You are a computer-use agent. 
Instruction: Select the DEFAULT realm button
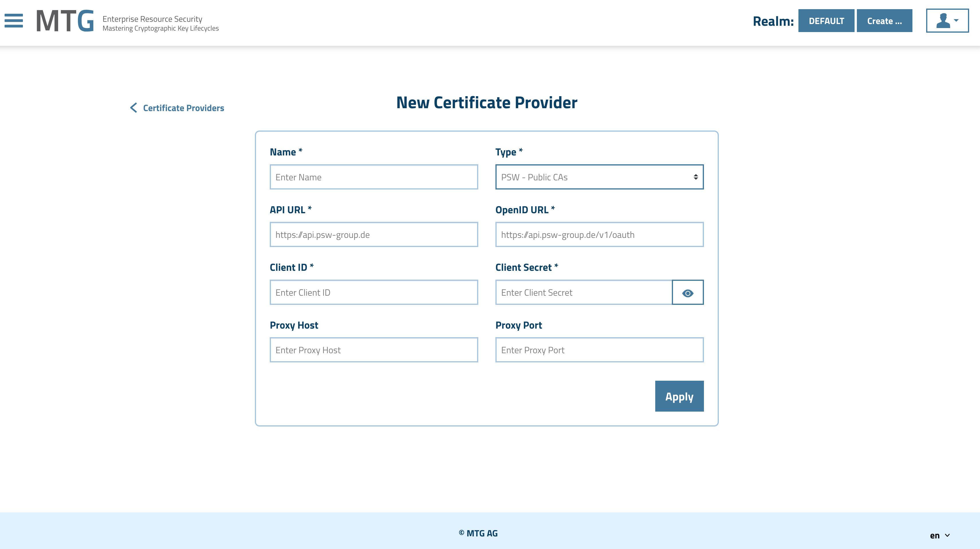click(826, 21)
